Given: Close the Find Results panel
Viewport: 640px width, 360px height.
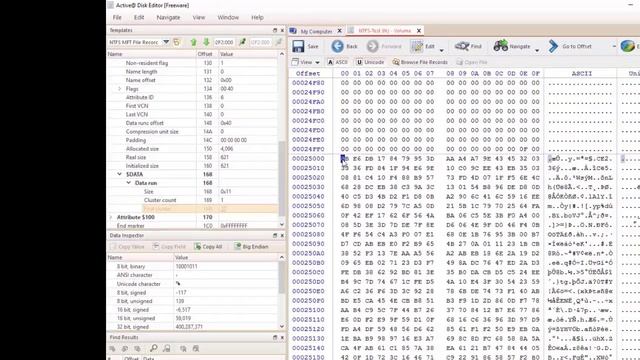Looking at the screenshot, I should click(x=282, y=338).
